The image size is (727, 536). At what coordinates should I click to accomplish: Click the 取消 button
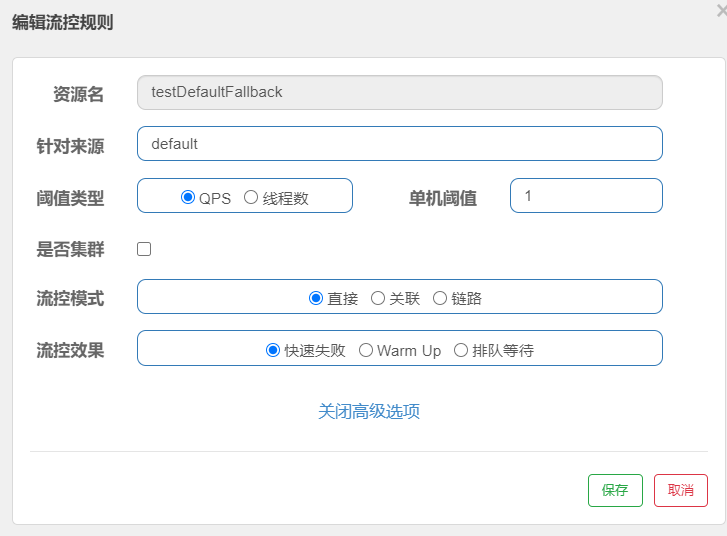(681, 490)
